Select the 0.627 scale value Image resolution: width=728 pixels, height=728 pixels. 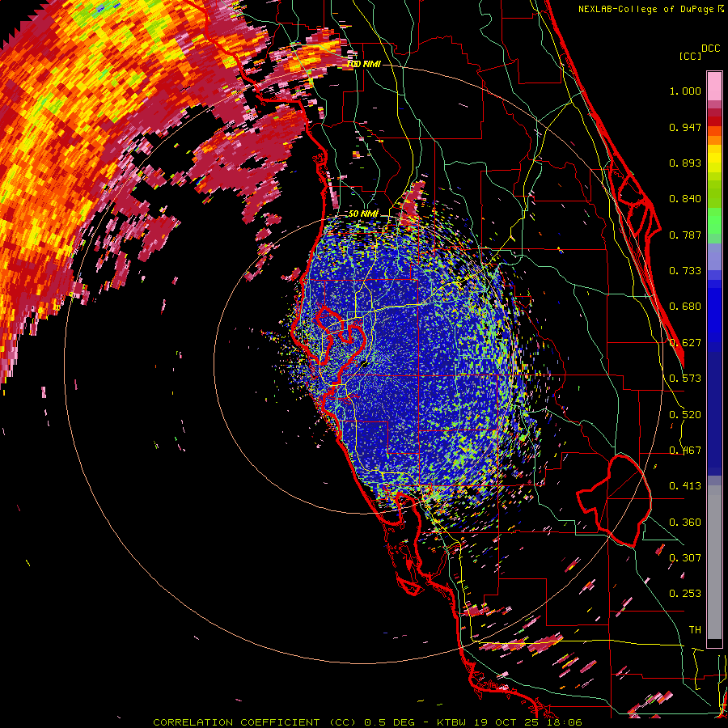(685, 343)
